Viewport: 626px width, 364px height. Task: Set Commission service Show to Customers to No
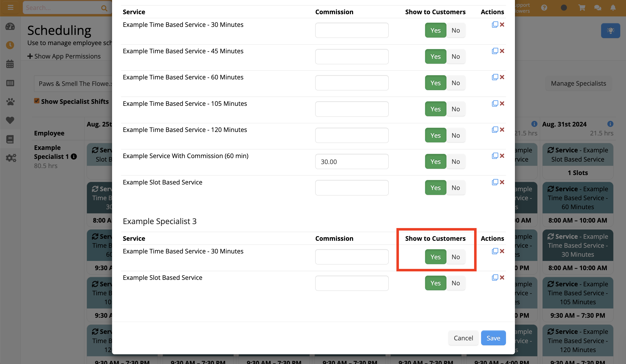tap(456, 162)
